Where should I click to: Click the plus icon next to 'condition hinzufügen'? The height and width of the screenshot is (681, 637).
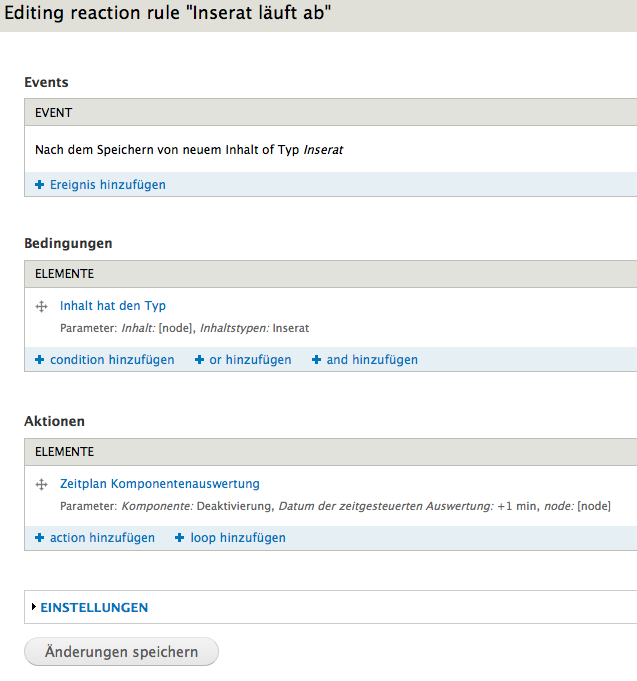point(40,360)
